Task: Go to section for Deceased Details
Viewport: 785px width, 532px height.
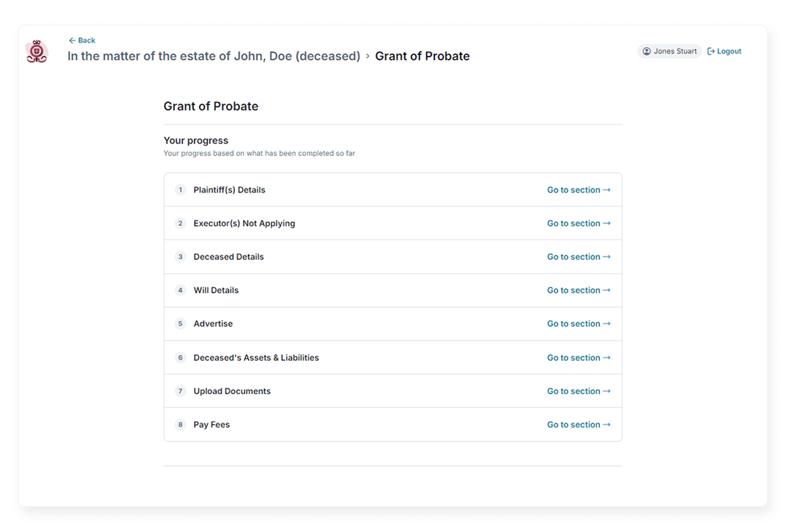Action: tap(579, 256)
